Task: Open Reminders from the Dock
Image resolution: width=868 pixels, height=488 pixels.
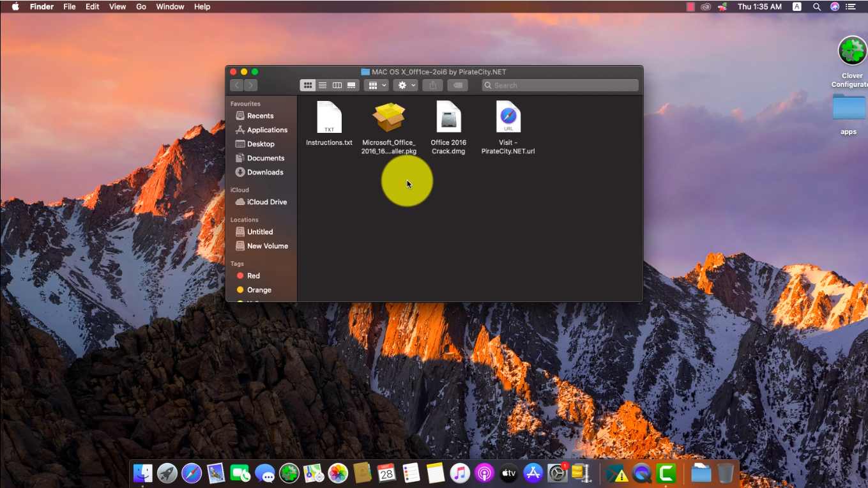Action: point(411,473)
